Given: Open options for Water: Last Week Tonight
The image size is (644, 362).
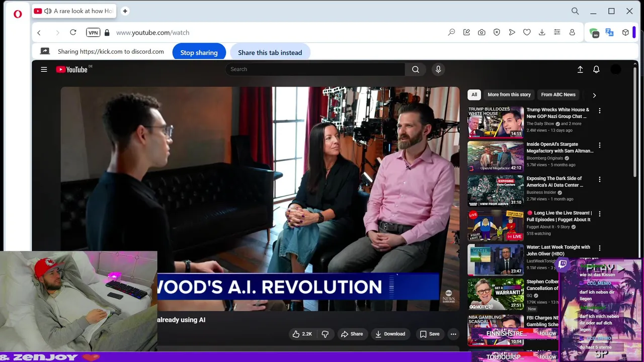Looking at the screenshot, I should pos(599,248).
